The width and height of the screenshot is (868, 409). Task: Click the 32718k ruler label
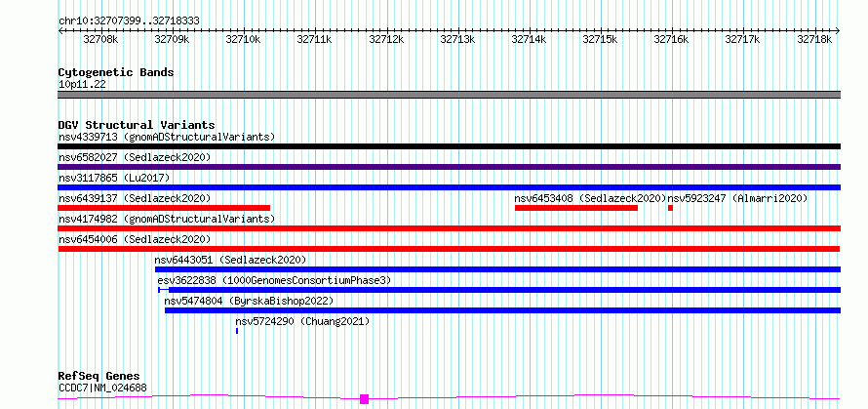pyautogui.click(x=815, y=39)
